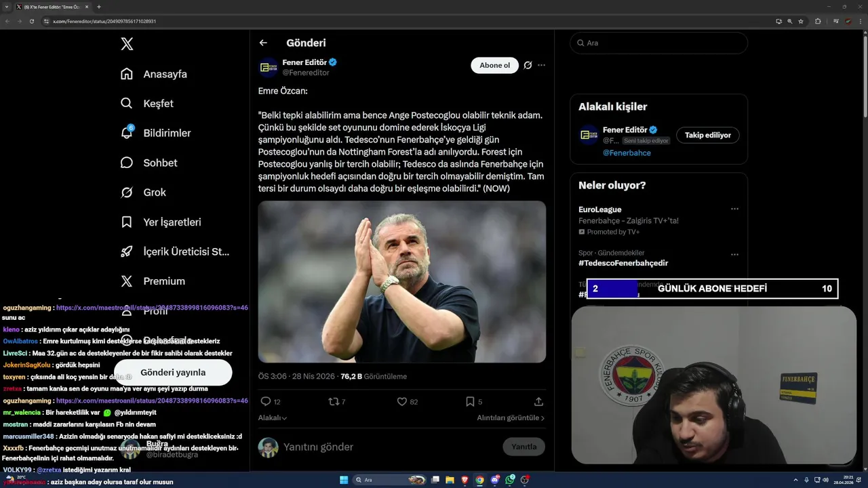The width and height of the screenshot is (868, 488).
Task: Open a new browser tab with plus
Action: tap(99, 7)
